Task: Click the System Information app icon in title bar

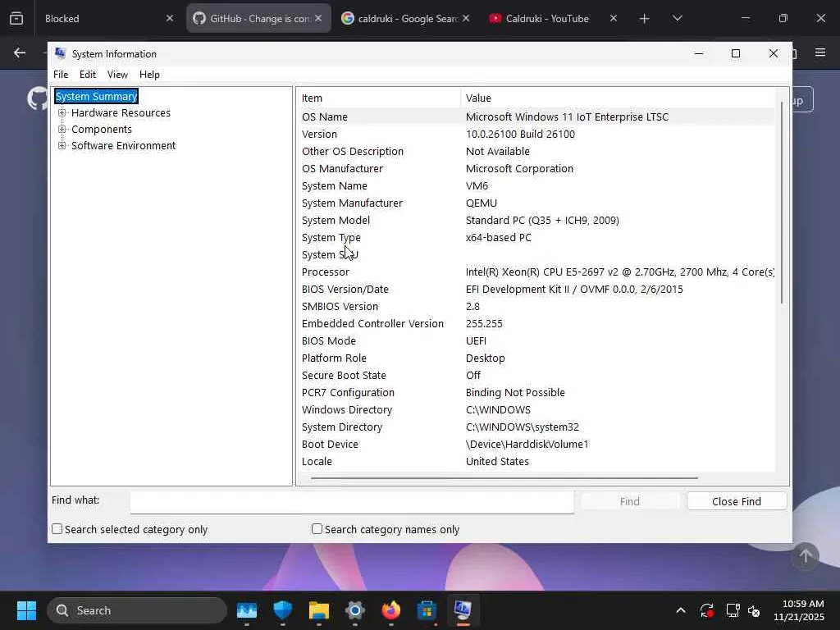Action: click(x=60, y=53)
